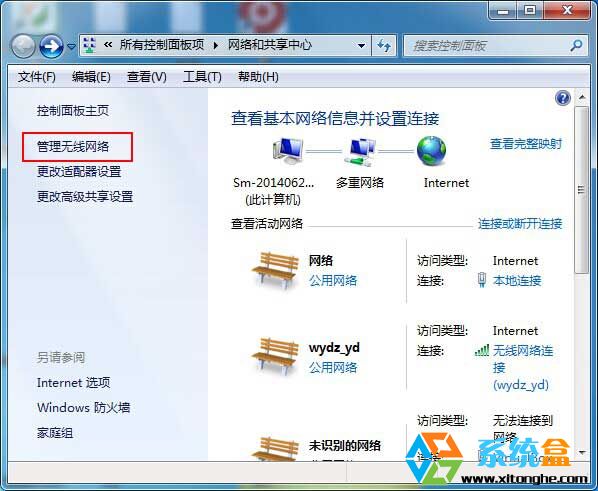Click the 搜索控制面板 search field
598x491 pixels.
[x=487, y=46]
